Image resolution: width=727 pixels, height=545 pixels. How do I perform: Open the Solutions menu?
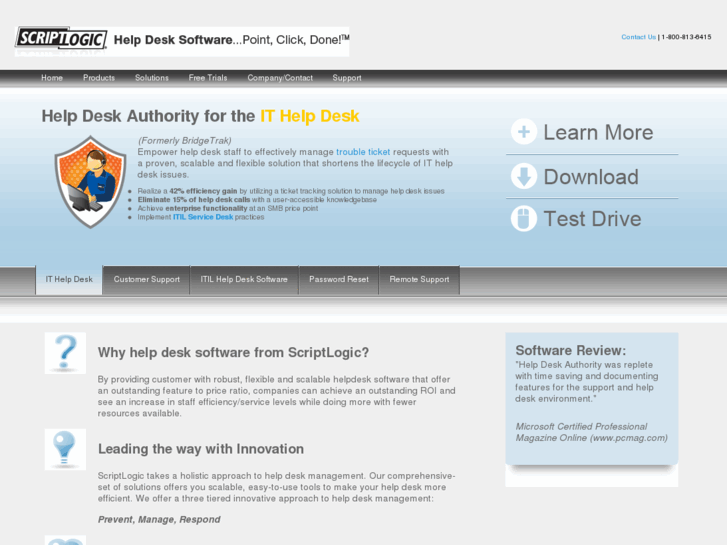[152, 78]
